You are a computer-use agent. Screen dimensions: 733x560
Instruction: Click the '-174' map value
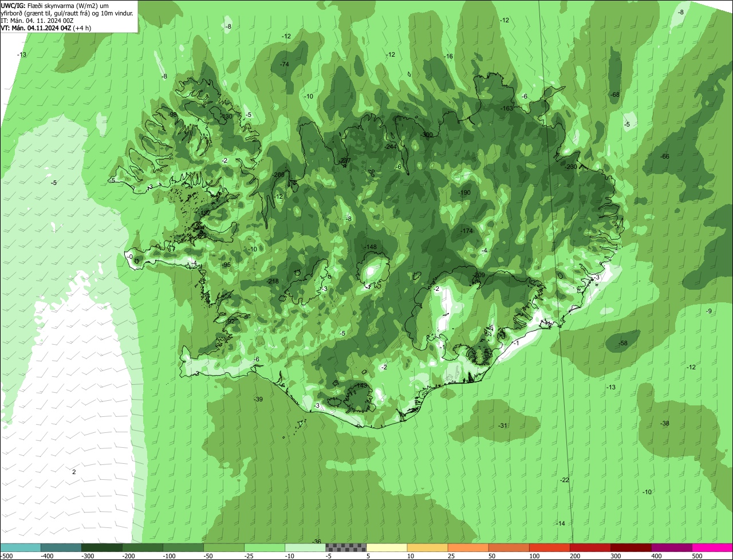click(467, 231)
